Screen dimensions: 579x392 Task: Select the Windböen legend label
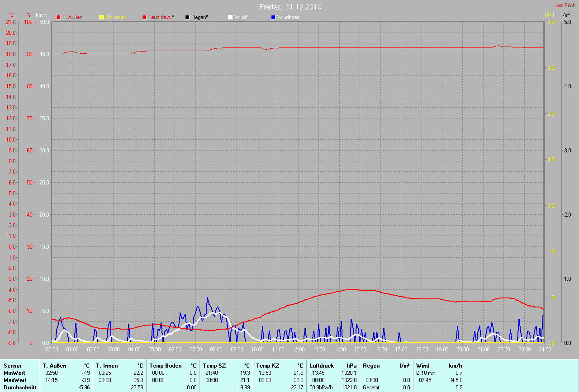point(288,17)
